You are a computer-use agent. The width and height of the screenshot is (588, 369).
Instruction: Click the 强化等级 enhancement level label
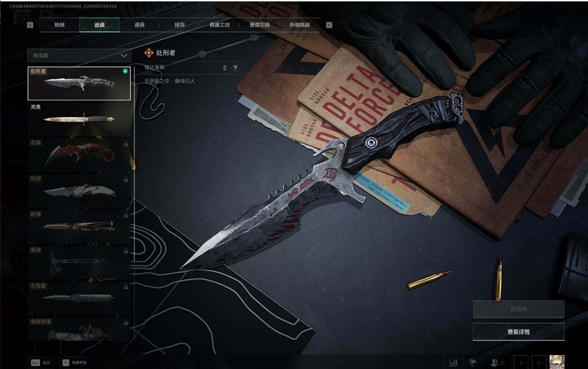pyautogui.click(x=154, y=68)
